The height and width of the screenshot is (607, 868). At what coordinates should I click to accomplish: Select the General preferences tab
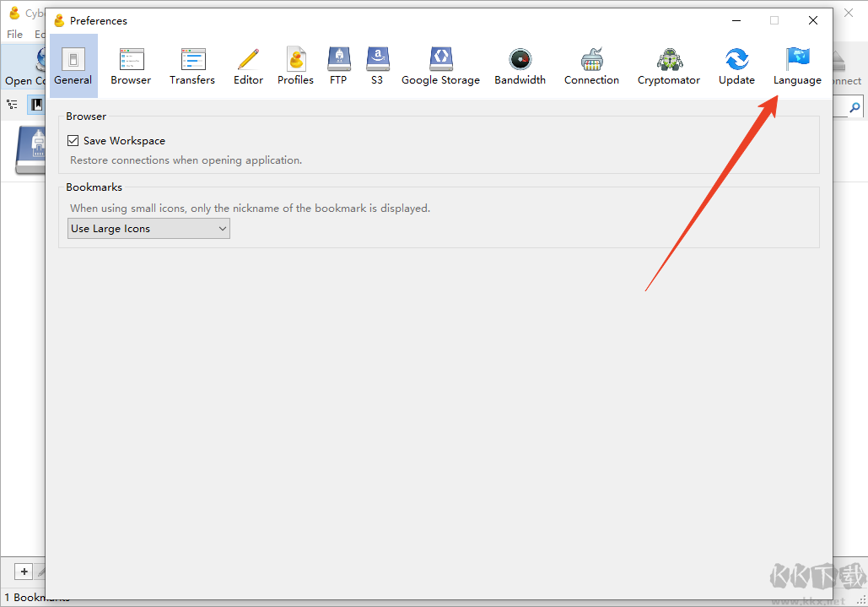(73, 67)
